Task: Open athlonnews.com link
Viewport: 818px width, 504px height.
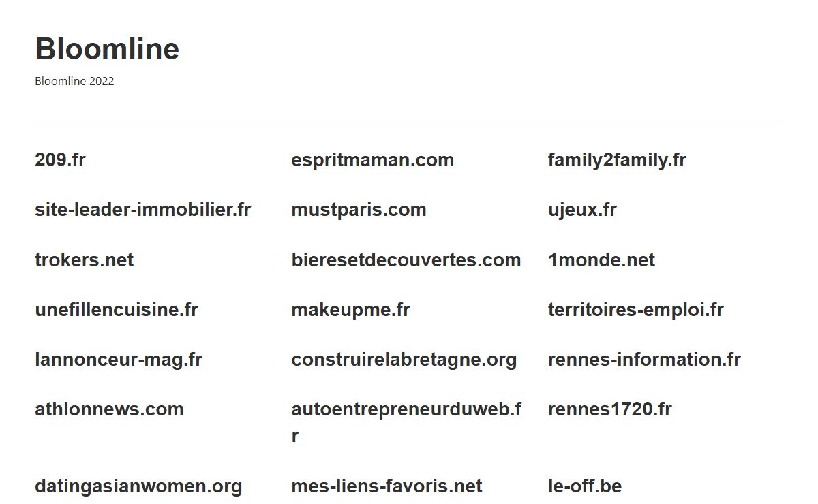Action: [x=109, y=409]
